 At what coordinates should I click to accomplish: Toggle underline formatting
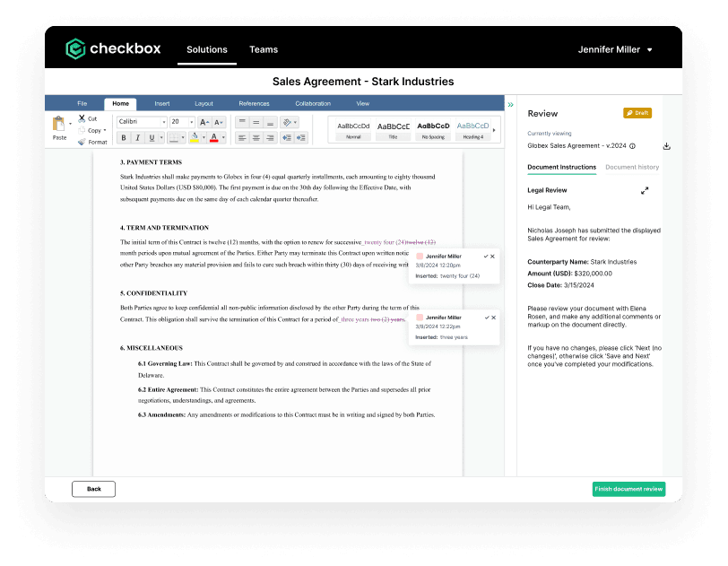click(x=152, y=137)
